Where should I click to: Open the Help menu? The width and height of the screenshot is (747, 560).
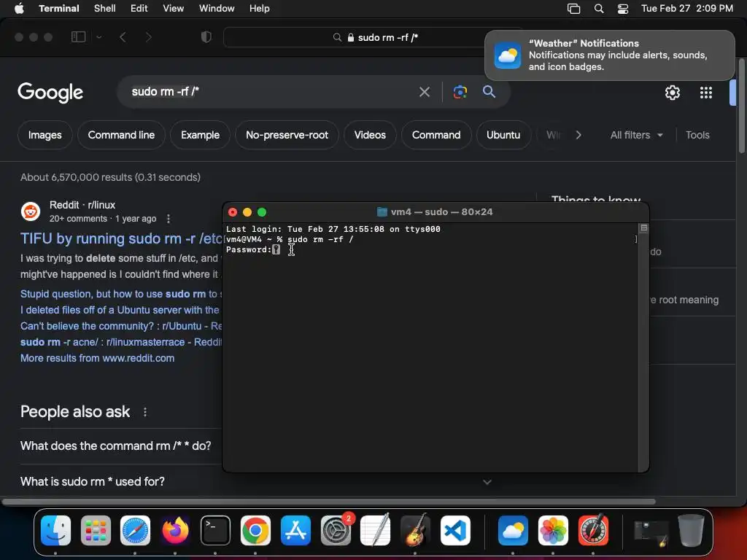click(260, 8)
